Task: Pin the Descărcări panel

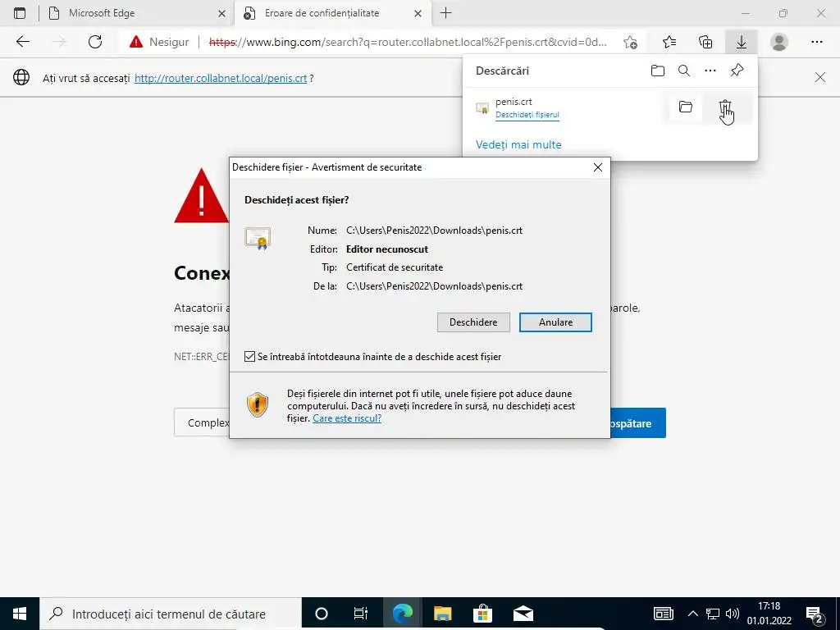Action: [737, 71]
